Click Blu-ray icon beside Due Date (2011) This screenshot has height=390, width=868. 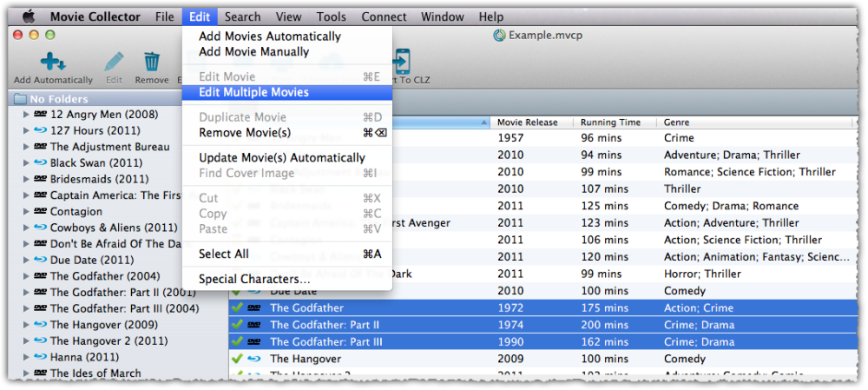click(x=41, y=260)
